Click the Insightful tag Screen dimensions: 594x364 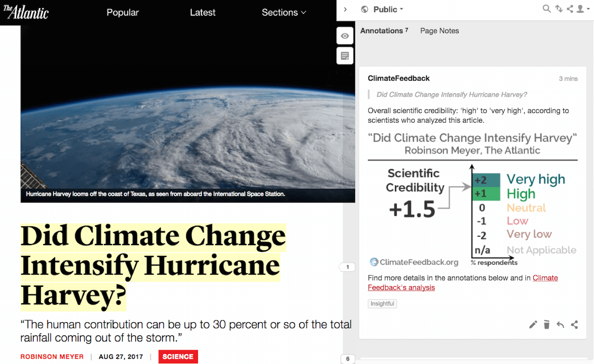(382, 304)
